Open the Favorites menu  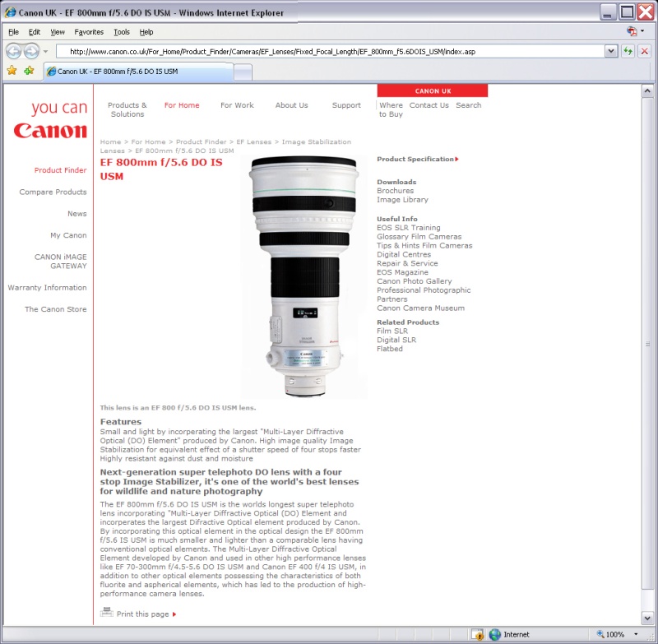[89, 32]
